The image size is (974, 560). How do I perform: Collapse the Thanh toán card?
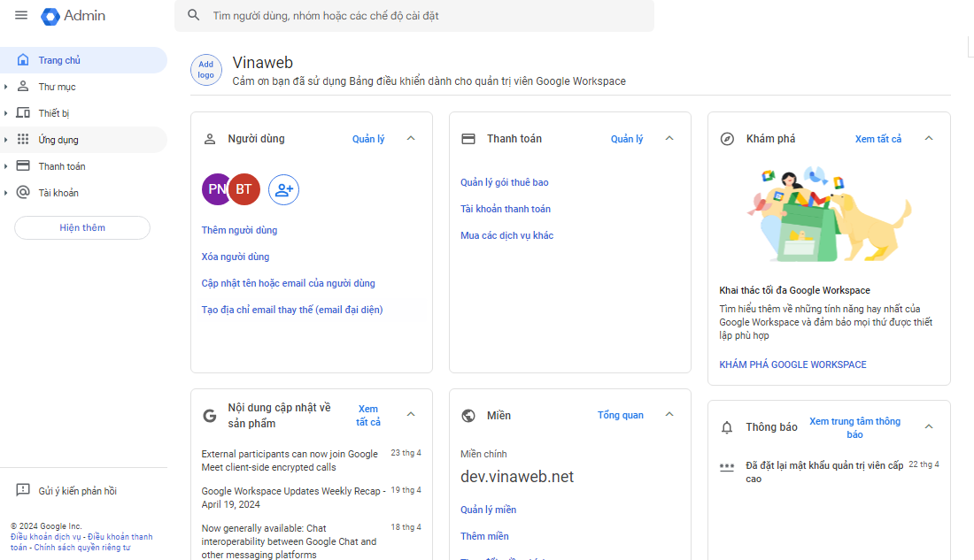point(669,139)
